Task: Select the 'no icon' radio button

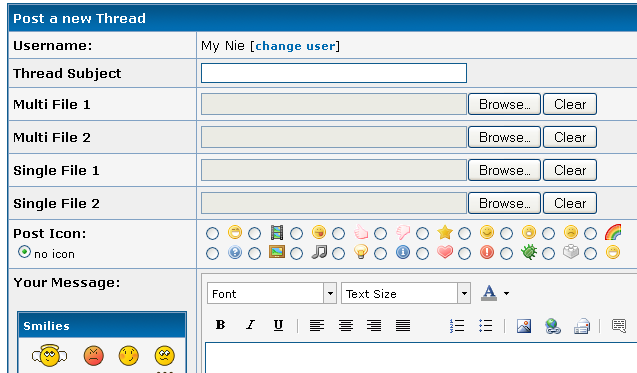Action: tap(24, 252)
